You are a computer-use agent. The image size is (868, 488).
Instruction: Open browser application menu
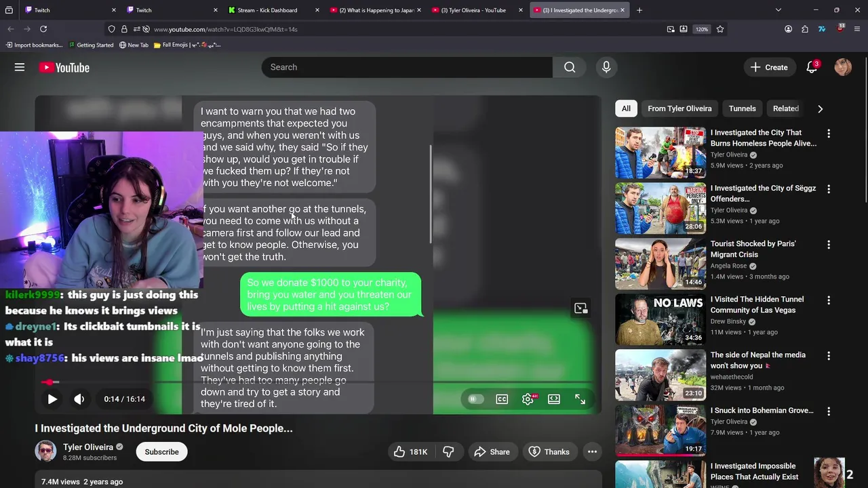[857, 29]
